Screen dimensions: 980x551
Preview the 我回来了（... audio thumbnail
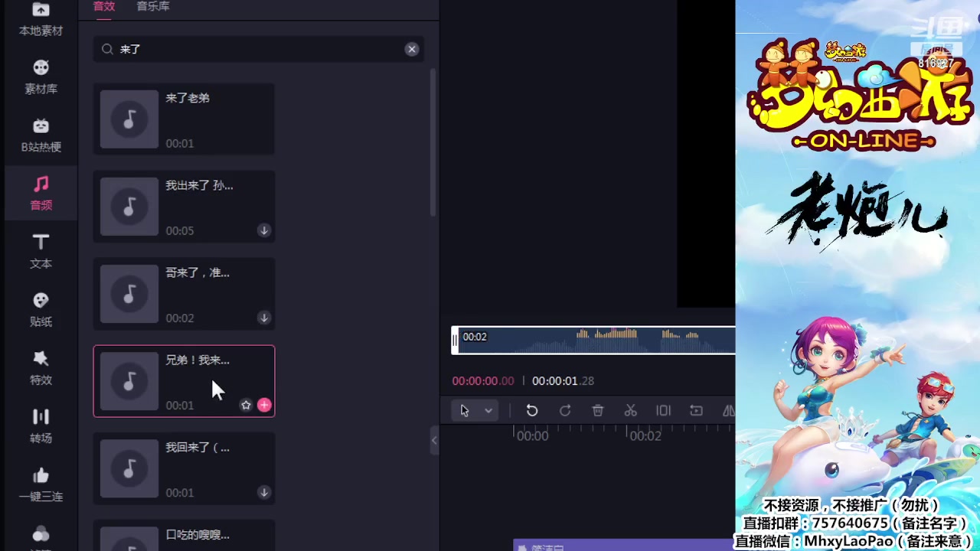[x=129, y=468]
